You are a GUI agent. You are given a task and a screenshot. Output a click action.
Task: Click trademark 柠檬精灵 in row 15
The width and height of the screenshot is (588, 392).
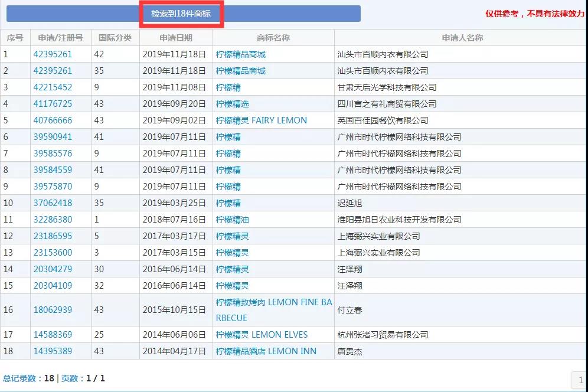click(232, 286)
